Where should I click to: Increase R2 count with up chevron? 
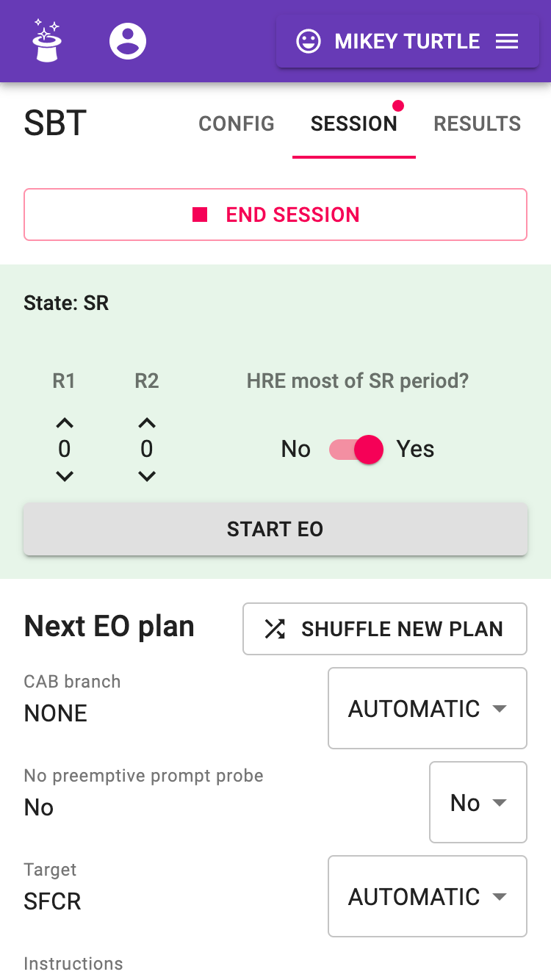(x=147, y=423)
